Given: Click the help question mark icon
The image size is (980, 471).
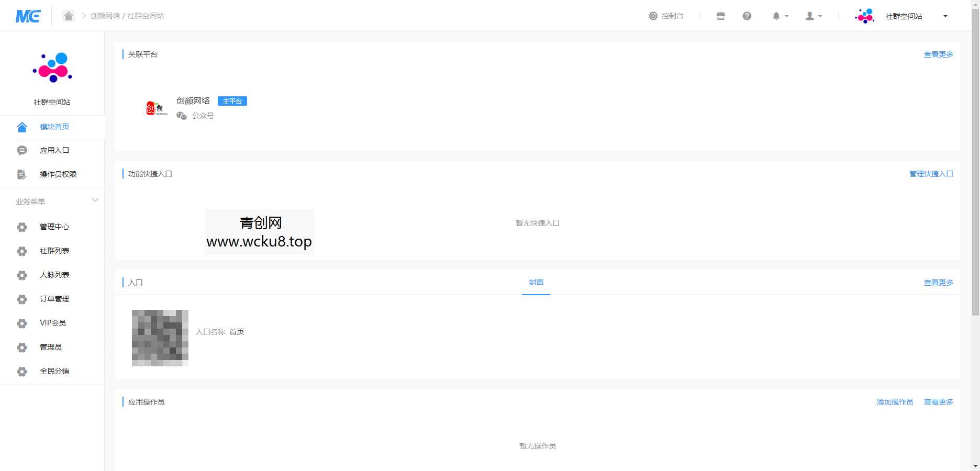Looking at the screenshot, I should tap(747, 16).
